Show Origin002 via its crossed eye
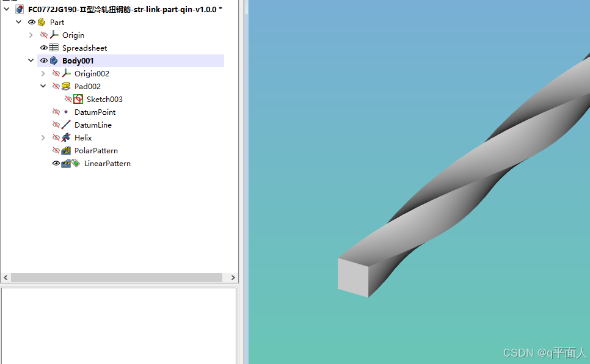590x364 pixels. point(56,73)
